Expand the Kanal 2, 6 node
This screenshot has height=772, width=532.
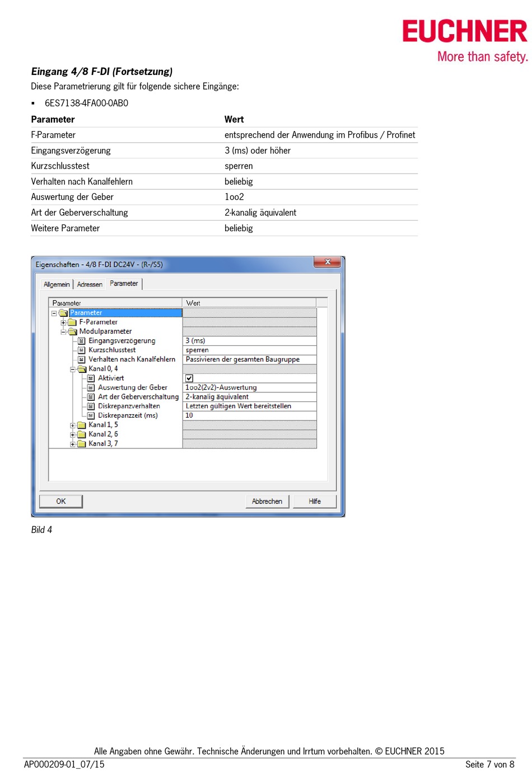pos(73,435)
